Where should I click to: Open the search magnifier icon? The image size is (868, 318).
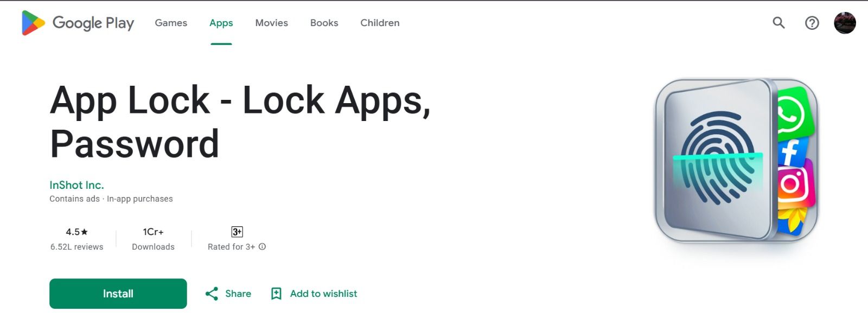coord(778,23)
